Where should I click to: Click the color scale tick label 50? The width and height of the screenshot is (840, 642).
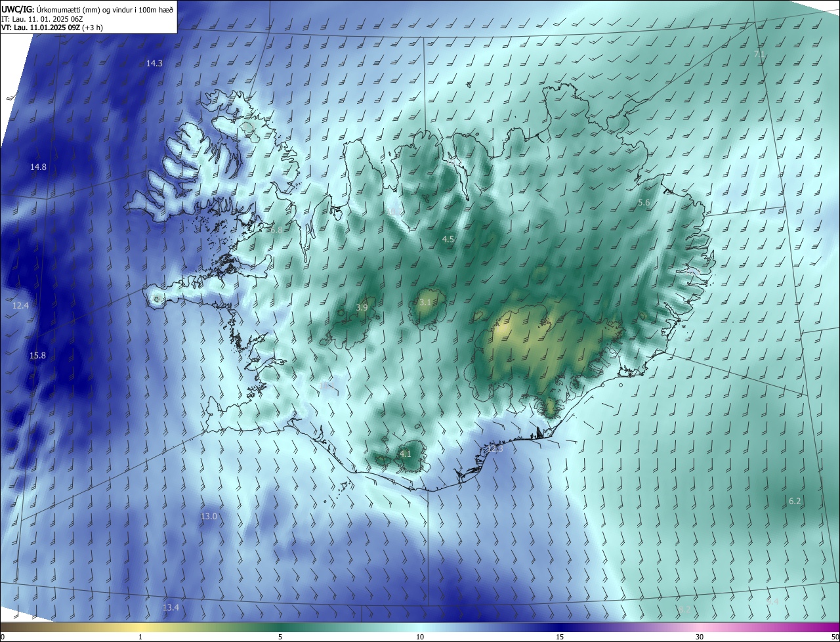point(834,637)
